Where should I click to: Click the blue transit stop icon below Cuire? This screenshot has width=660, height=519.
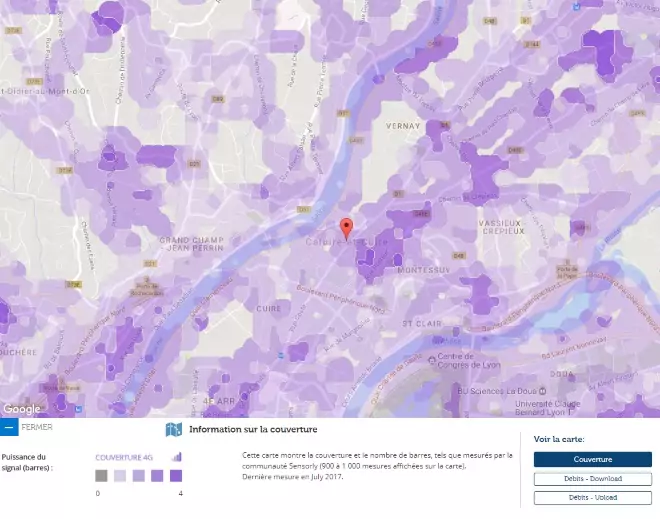(281, 356)
